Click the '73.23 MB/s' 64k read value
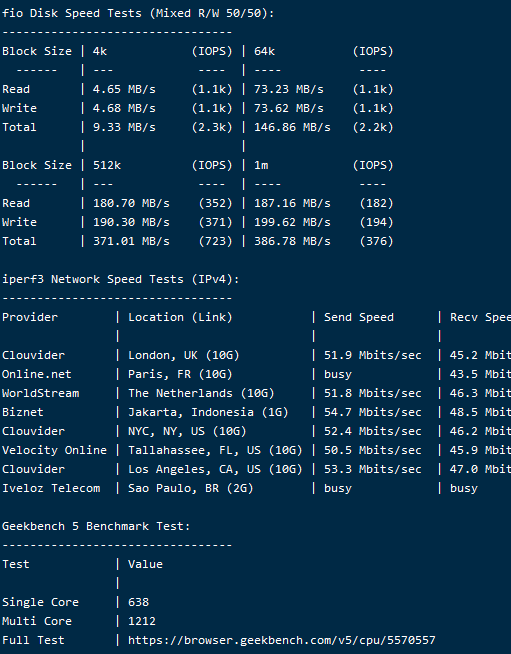Image resolution: width=511 pixels, height=654 pixels. pos(289,89)
